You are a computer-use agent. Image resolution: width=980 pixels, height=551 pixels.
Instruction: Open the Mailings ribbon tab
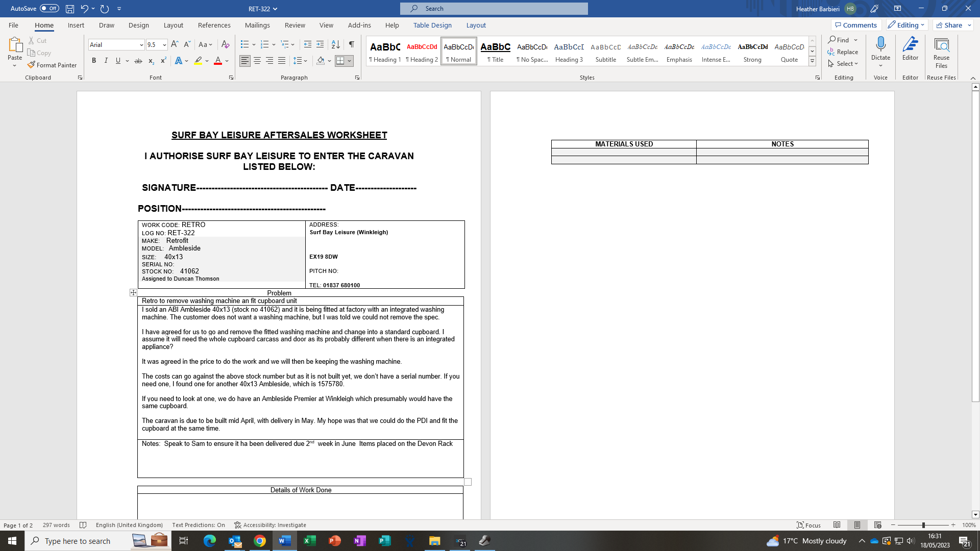coord(257,25)
